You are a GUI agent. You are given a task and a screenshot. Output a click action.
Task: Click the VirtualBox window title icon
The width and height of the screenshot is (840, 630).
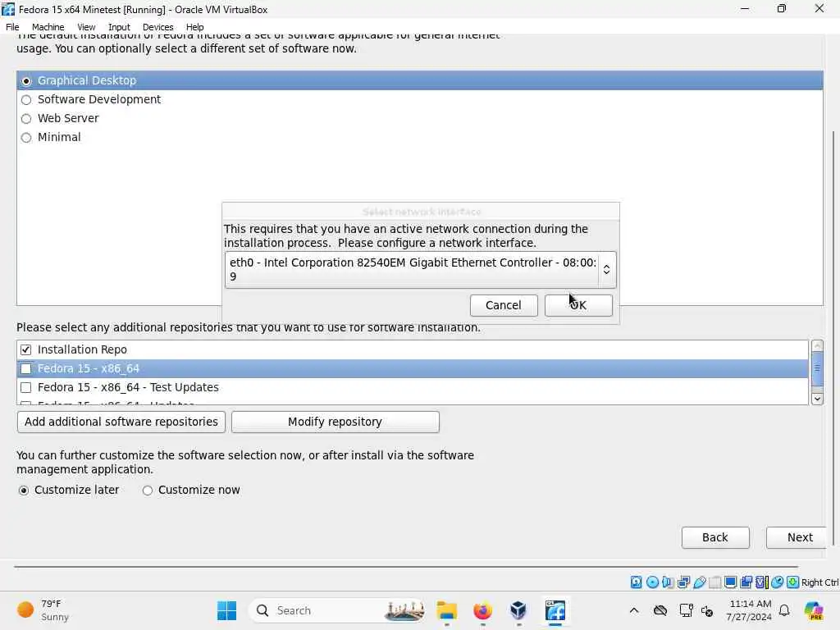coord(8,9)
